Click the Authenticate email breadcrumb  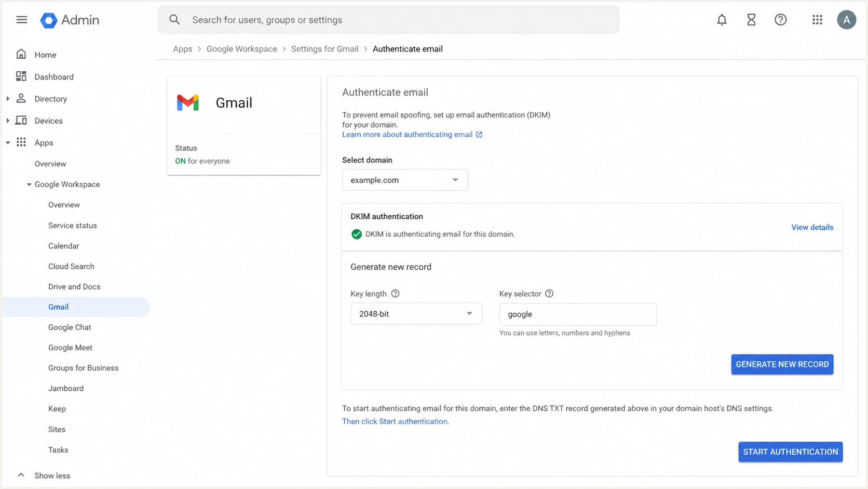coord(408,49)
